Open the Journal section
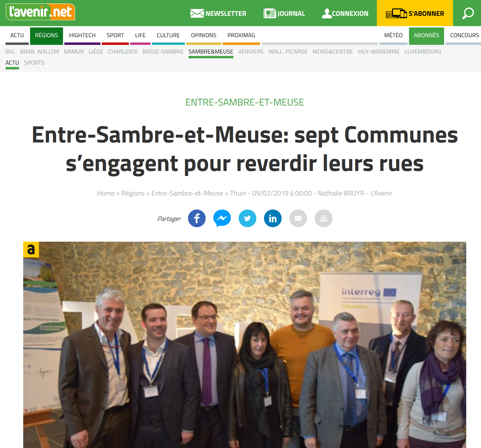Image resolution: width=481 pixels, height=448 pixels. pos(284,13)
